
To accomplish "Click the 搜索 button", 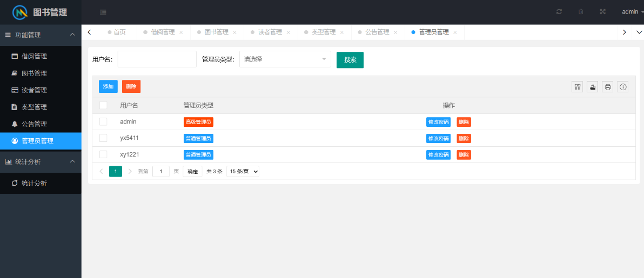I will tap(350, 59).
